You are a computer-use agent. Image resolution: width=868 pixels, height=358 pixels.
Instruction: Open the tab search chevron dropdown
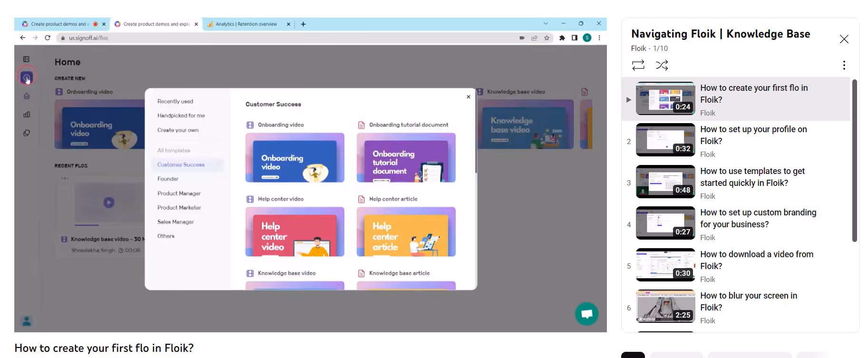click(546, 23)
